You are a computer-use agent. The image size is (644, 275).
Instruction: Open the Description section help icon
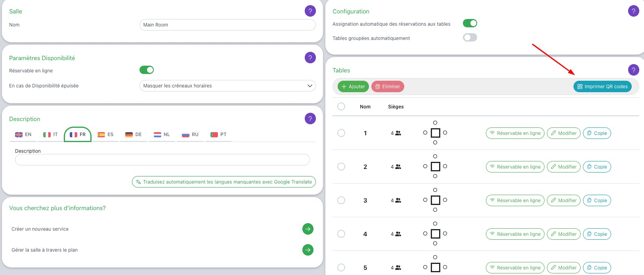click(x=310, y=119)
